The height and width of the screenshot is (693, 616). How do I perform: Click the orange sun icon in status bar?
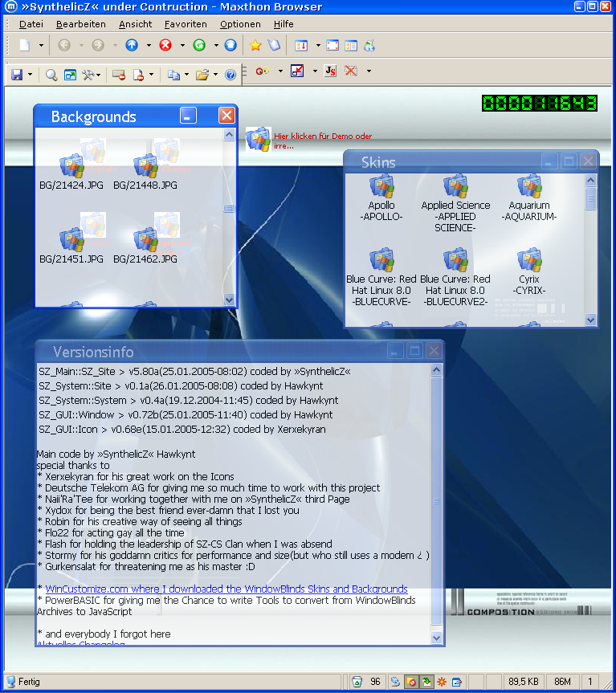[442, 682]
